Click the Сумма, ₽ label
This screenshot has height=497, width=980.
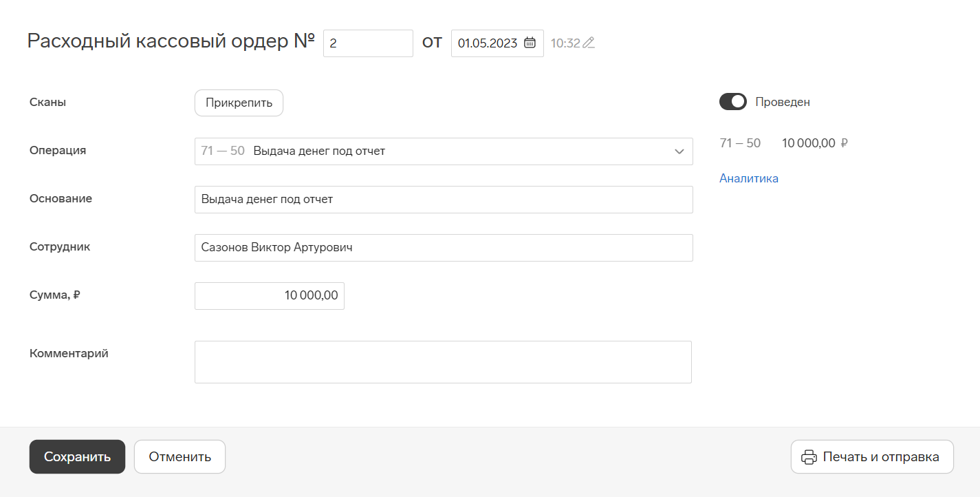[56, 295]
